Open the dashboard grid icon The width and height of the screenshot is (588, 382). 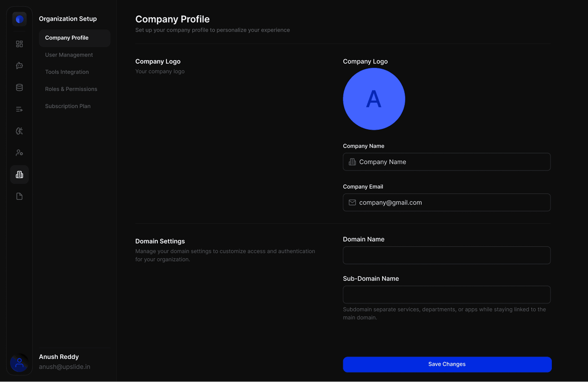click(x=19, y=44)
